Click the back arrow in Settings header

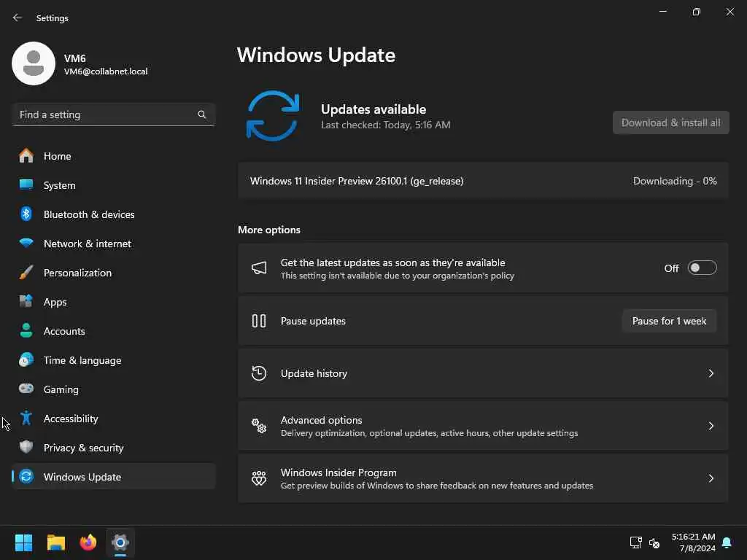point(18,17)
